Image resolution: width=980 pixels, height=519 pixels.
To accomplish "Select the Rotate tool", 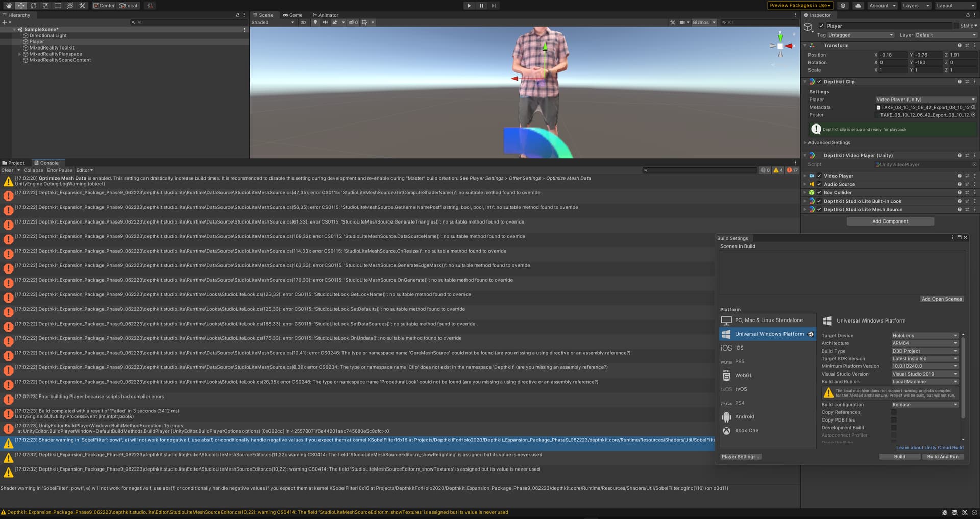I will (x=33, y=6).
